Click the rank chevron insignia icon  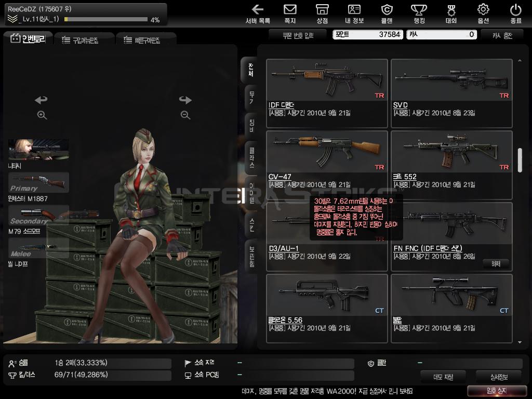[12, 19]
